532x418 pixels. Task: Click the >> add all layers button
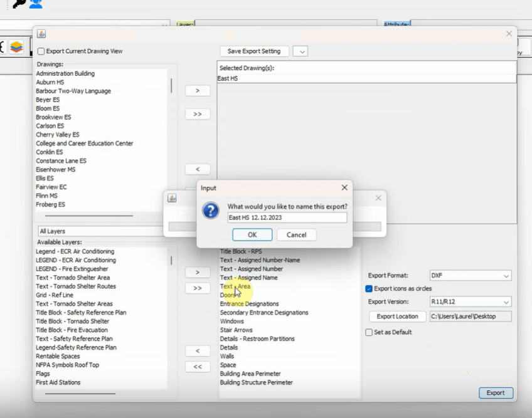click(198, 288)
